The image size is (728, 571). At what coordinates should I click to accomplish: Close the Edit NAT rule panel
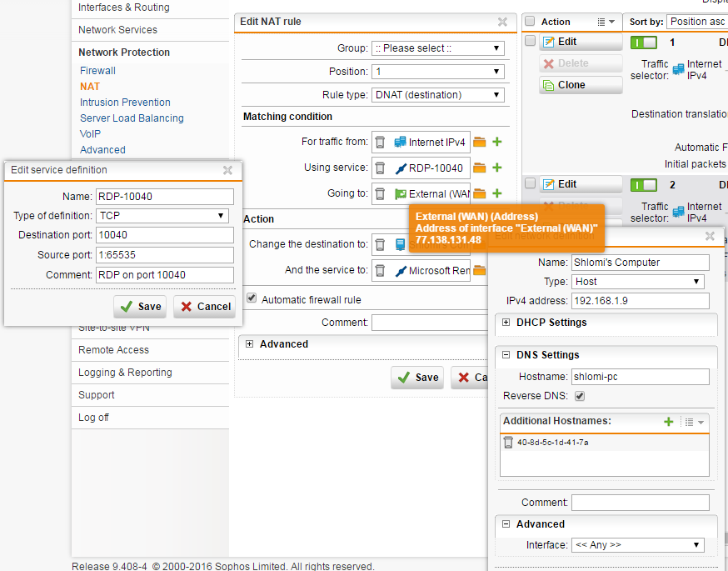(502, 22)
